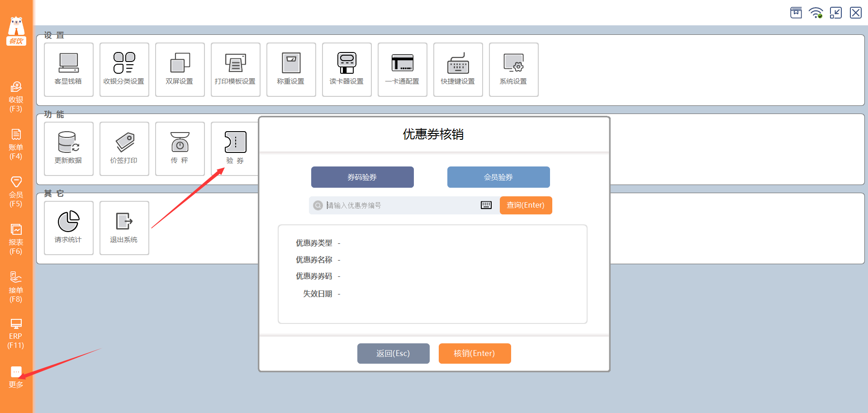This screenshot has width=868, height=413.
Task: Open 一卡通配置 tile
Action: point(403,70)
